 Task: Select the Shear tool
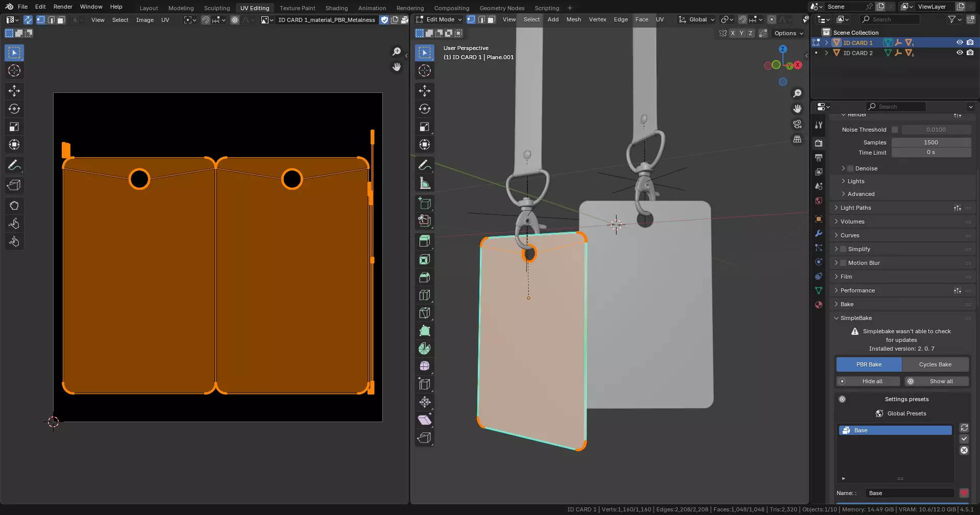coord(425,420)
